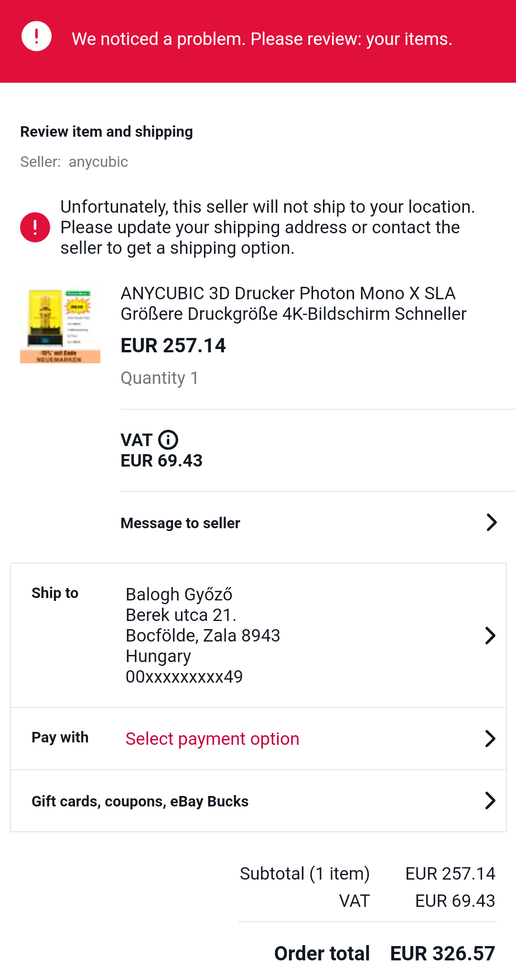
Task: Tap the Ship to label
Action: pos(55,593)
